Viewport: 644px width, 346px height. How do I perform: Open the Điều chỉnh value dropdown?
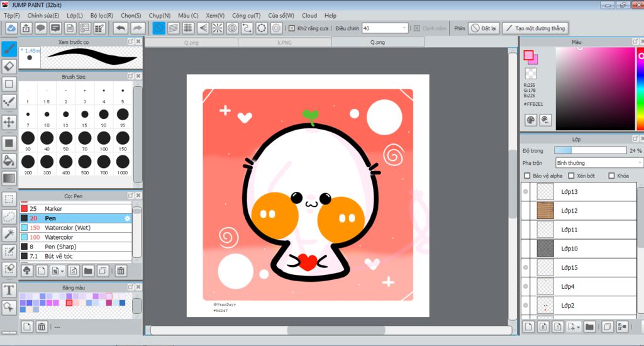384,28
